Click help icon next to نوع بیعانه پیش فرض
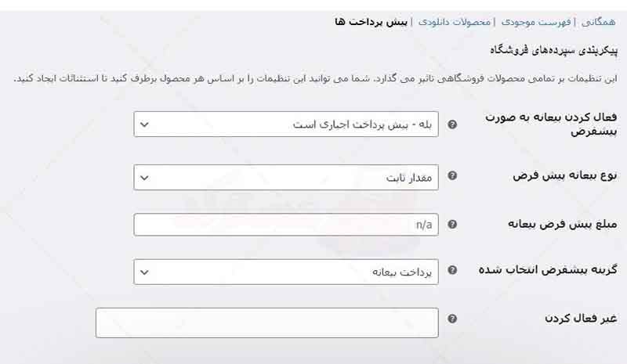 click(452, 175)
